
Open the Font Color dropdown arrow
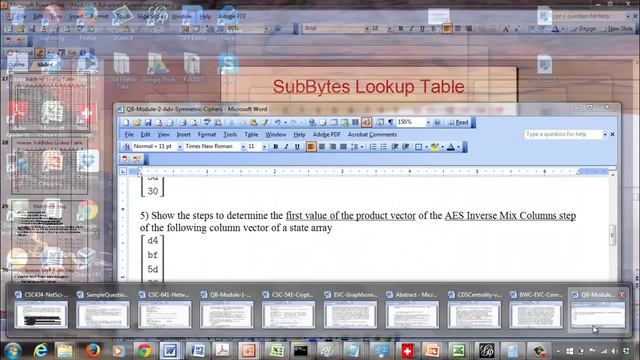458,147
